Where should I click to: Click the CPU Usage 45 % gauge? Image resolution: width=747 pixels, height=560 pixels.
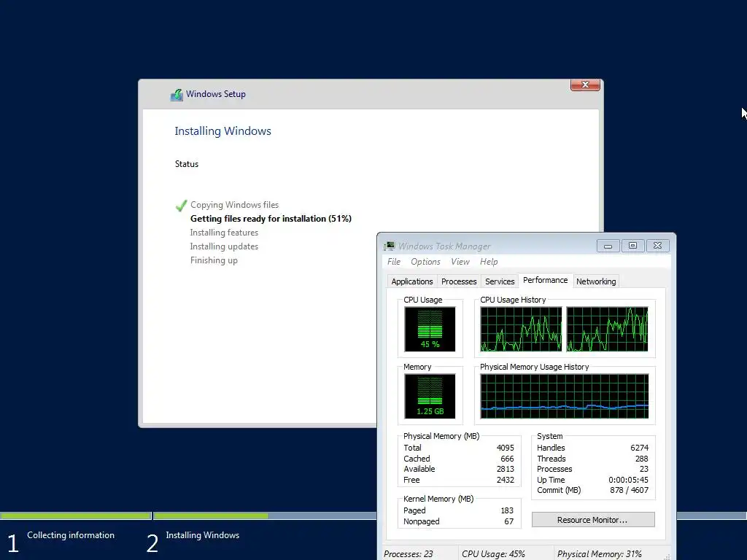pyautogui.click(x=430, y=329)
